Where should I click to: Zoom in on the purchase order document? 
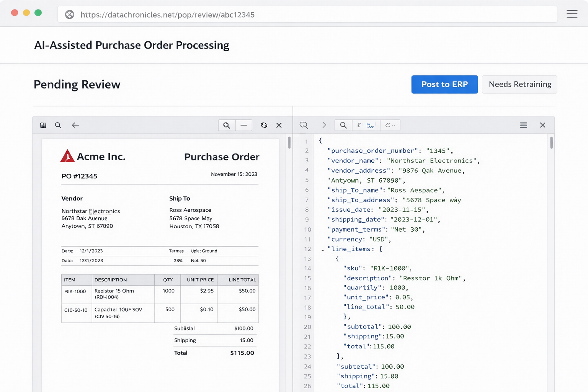pos(227,125)
